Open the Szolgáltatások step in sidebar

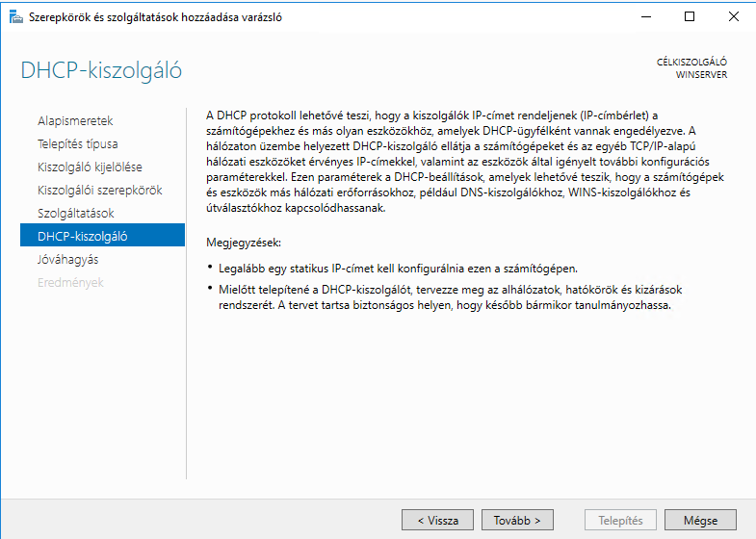(76, 214)
